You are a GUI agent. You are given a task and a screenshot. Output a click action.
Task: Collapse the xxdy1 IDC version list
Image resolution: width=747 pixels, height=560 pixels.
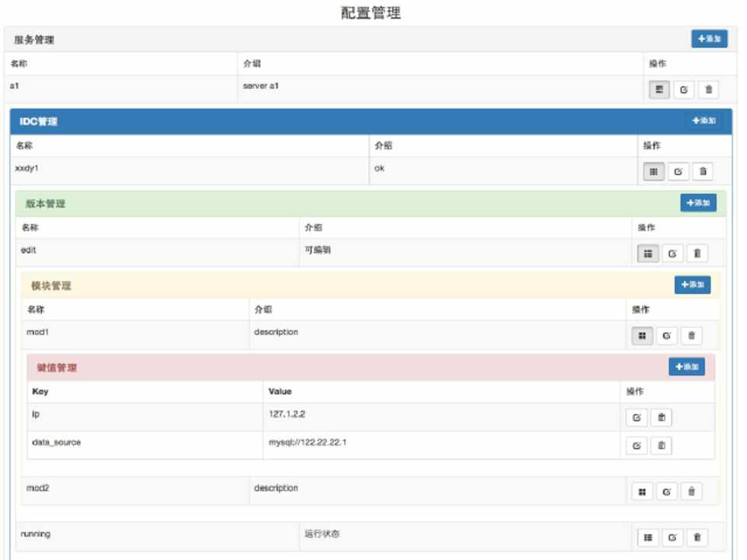654,171
